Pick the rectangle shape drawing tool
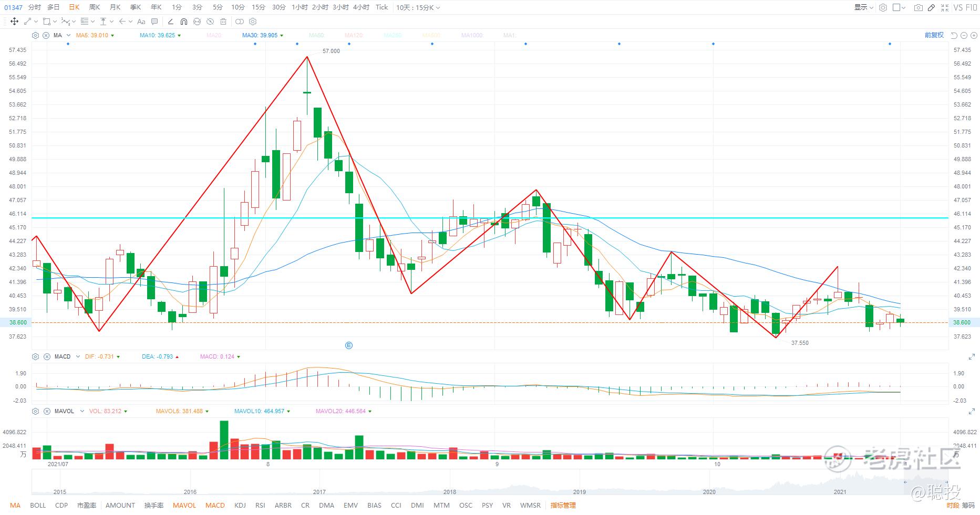 (x=47, y=22)
